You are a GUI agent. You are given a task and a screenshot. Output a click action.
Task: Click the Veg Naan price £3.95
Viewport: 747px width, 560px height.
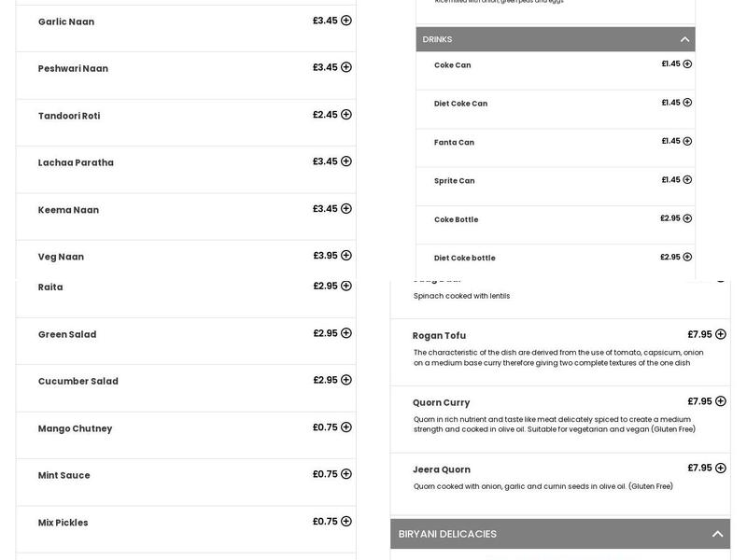[325, 256]
